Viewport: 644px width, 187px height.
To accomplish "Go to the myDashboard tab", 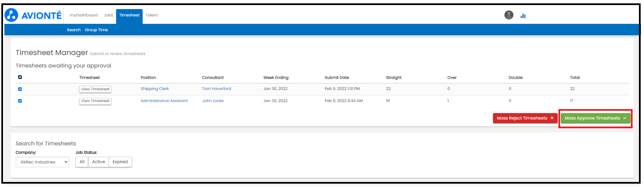I will (84, 15).
